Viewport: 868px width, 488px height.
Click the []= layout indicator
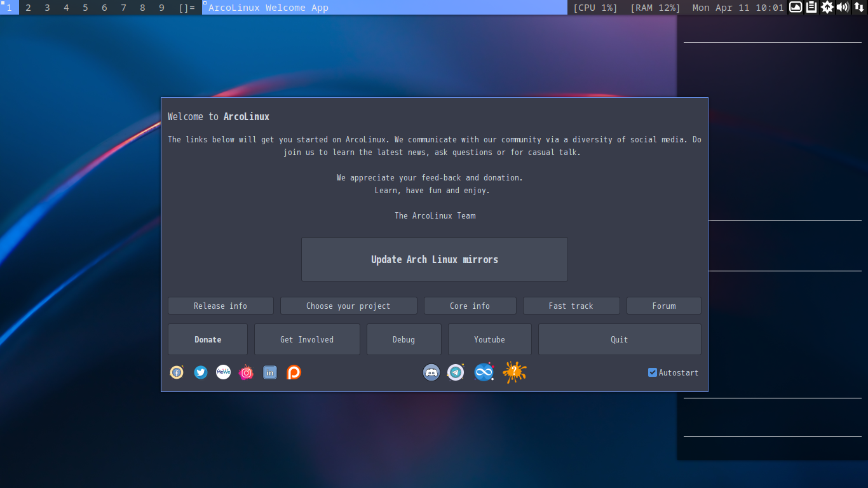pyautogui.click(x=187, y=8)
